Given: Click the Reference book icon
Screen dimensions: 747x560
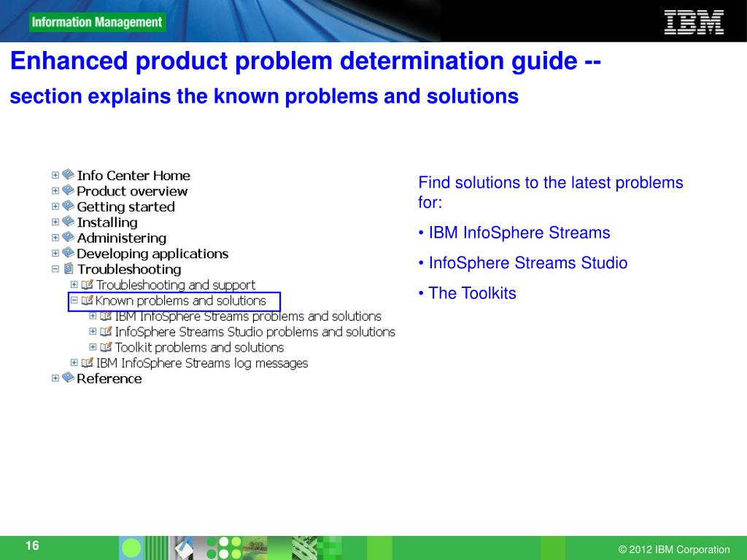Looking at the screenshot, I should [68, 378].
